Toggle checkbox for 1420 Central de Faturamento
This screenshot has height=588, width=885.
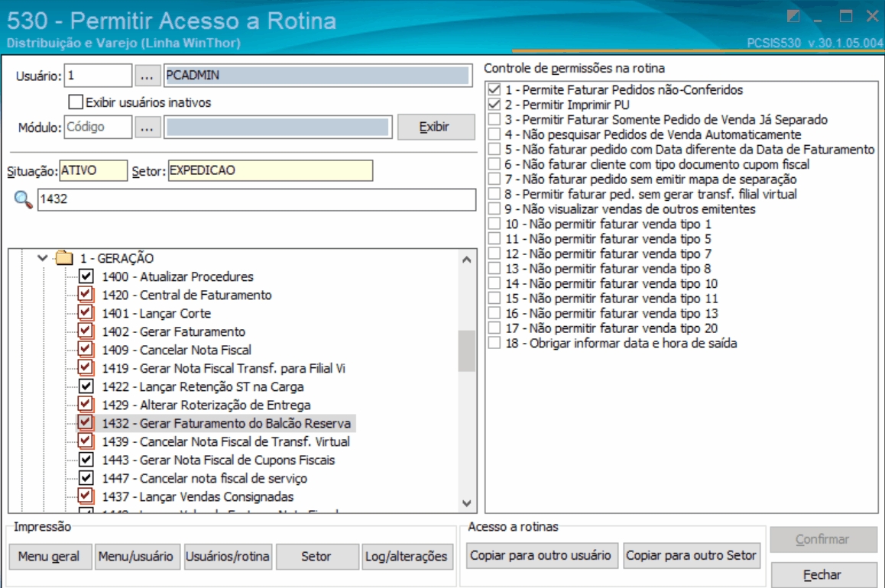pyautogui.click(x=86, y=294)
